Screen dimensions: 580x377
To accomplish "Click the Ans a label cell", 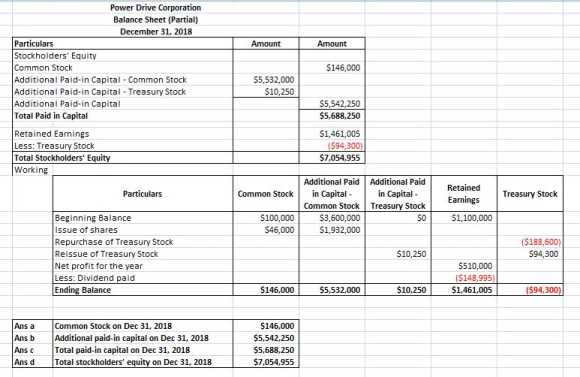I will point(33,326).
